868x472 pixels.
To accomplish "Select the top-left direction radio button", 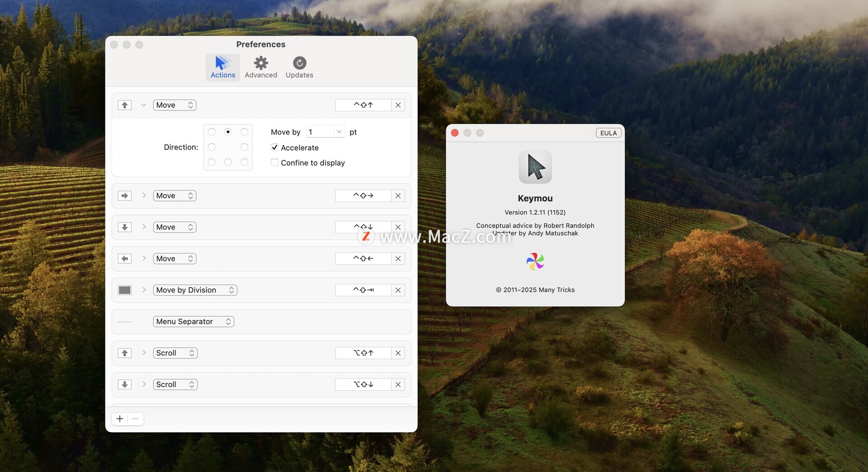I will click(212, 132).
